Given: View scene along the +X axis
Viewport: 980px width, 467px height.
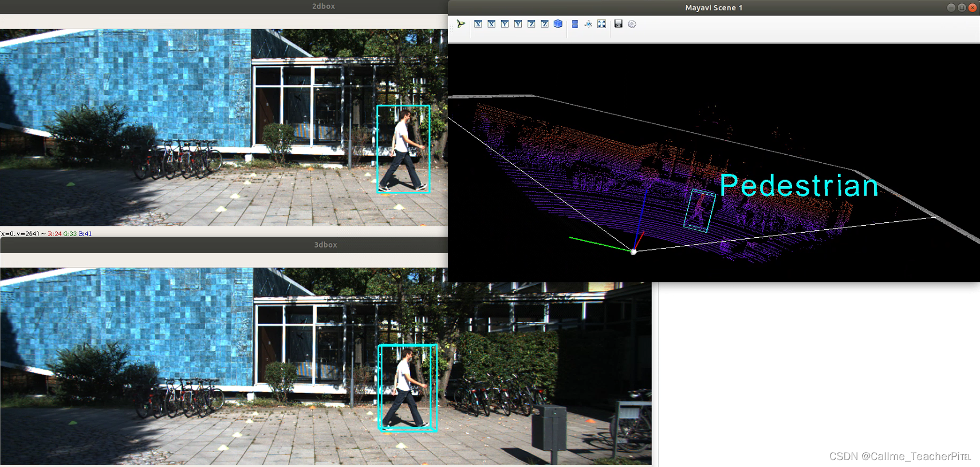Looking at the screenshot, I should click(x=491, y=24).
